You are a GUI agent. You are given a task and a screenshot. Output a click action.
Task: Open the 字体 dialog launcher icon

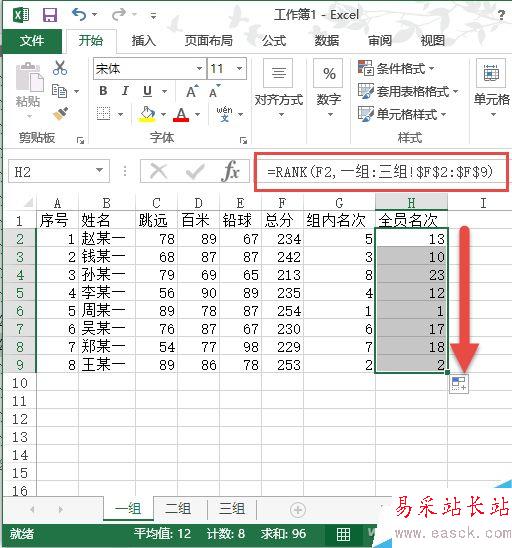coord(244,140)
